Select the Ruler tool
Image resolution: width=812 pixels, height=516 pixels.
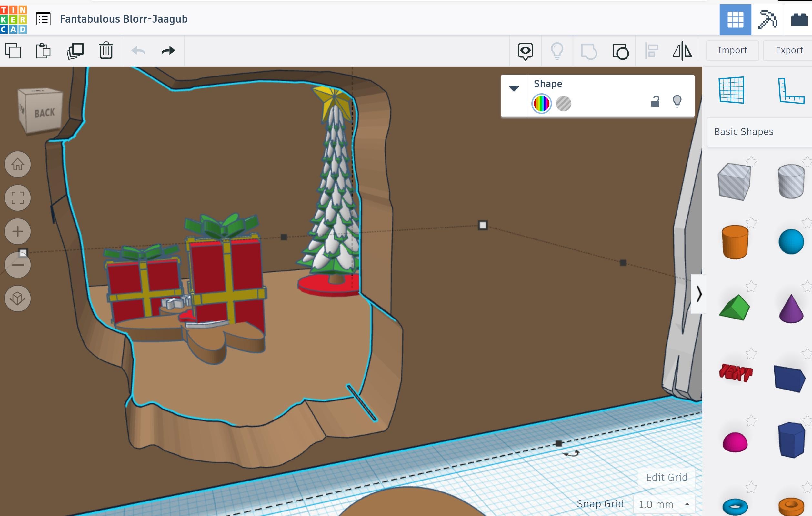pyautogui.click(x=791, y=91)
